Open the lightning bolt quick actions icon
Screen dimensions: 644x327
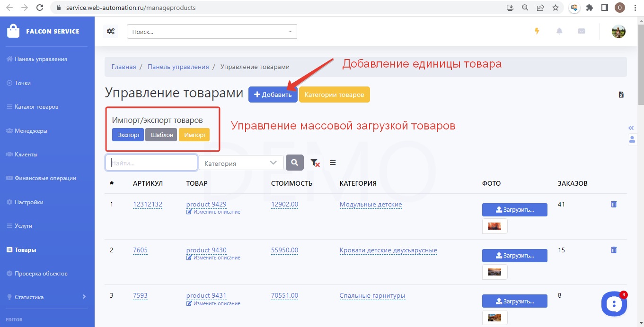(x=537, y=31)
